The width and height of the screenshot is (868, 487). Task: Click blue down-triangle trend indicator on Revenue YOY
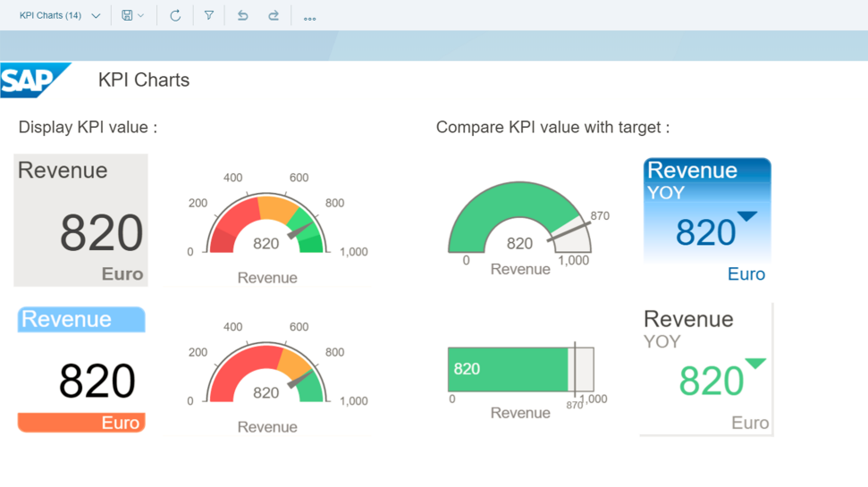click(746, 216)
